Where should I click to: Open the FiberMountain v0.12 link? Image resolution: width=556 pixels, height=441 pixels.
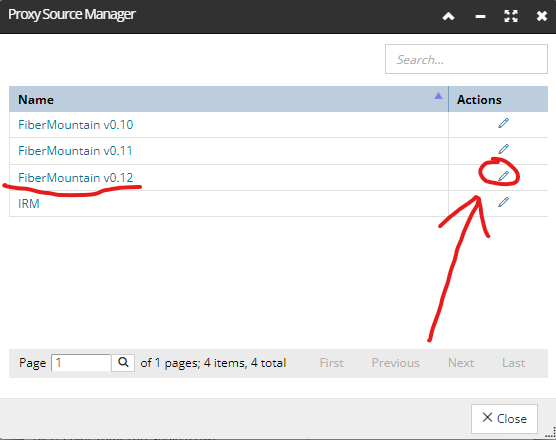(76, 177)
